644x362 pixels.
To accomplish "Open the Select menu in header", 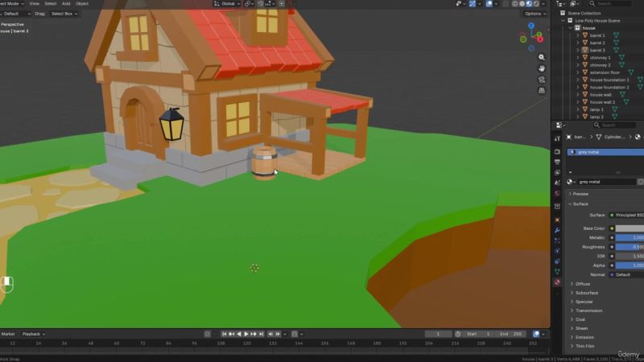I will [50, 4].
